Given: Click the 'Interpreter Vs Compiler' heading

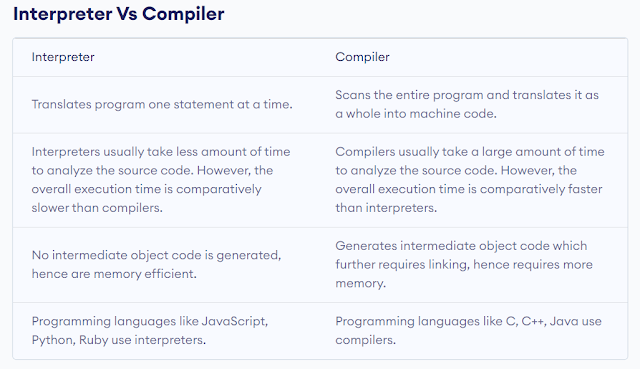Looking at the screenshot, I should (x=118, y=14).
